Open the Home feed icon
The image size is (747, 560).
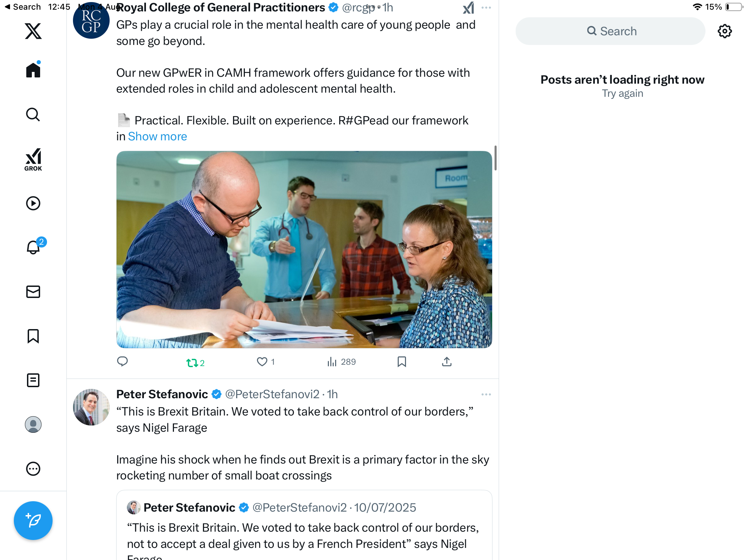coord(33,70)
